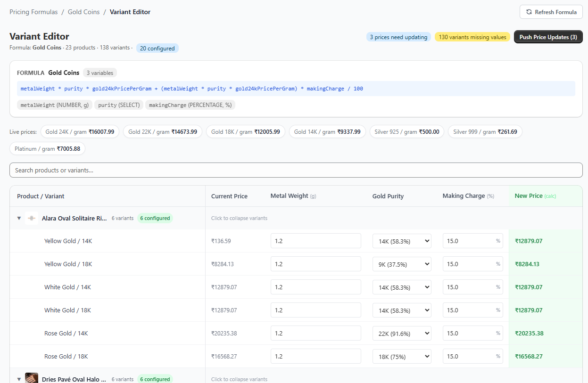This screenshot has height=383, width=588.
Task: Open purity dropdown for Yellow Gold / 14K
Action: [401, 241]
